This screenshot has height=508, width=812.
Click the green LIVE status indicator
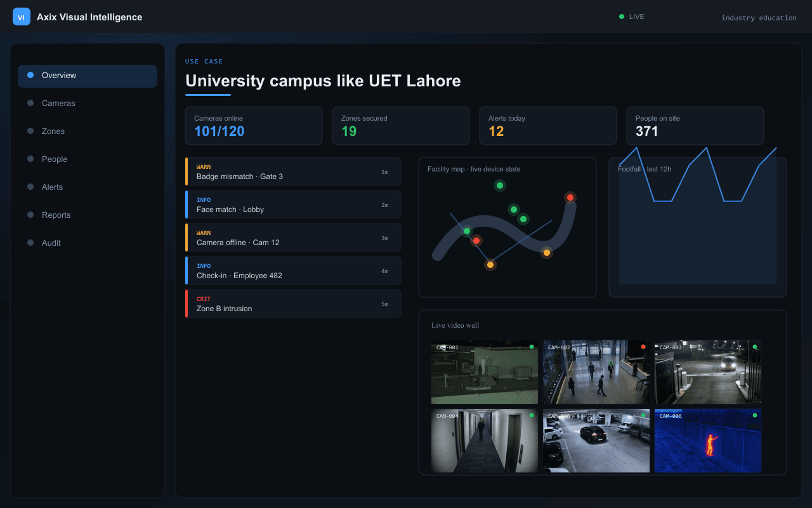pyautogui.click(x=631, y=17)
